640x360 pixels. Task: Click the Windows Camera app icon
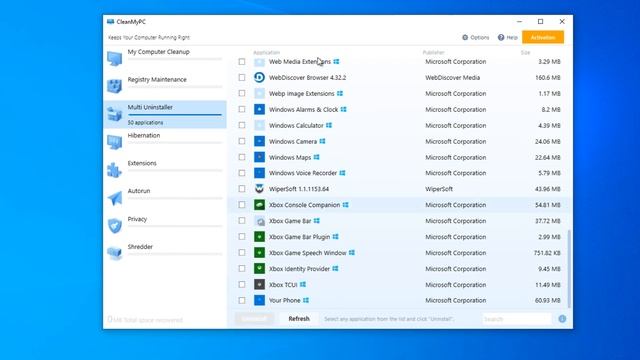(x=259, y=141)
